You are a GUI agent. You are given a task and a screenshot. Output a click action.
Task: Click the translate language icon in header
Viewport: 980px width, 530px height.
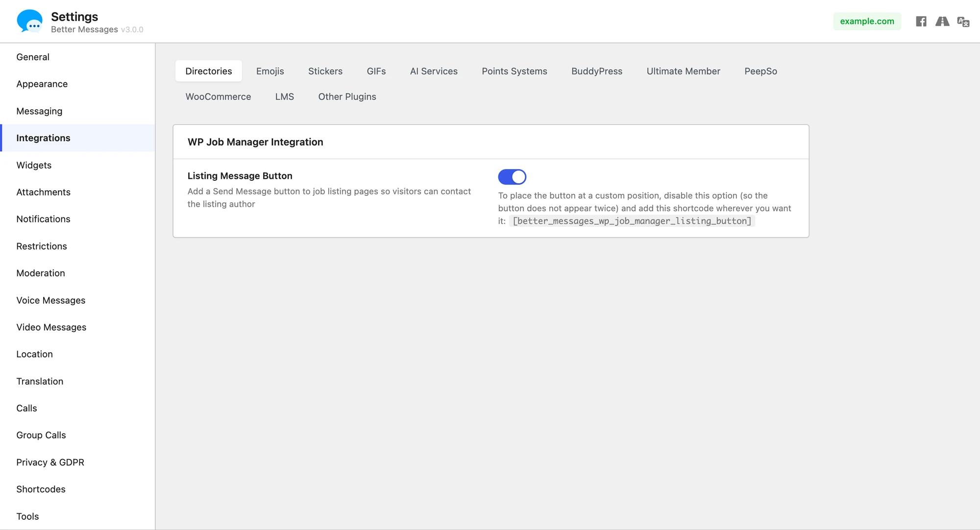pyautogui.click(x=963, y=22)
